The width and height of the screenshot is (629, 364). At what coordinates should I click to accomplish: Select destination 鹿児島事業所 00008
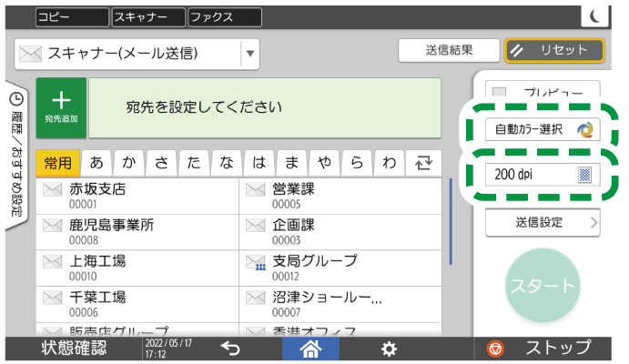pos(137,233)
